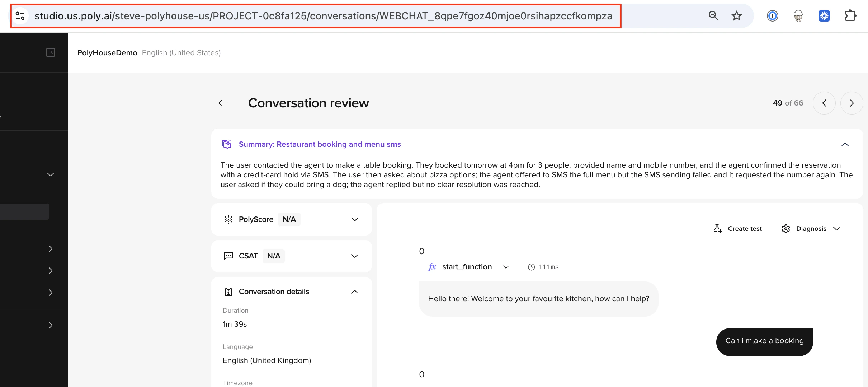This screenshot has height=387, width=868.
Task: Click the English (United Kingdom) language value
Action: 267,360
